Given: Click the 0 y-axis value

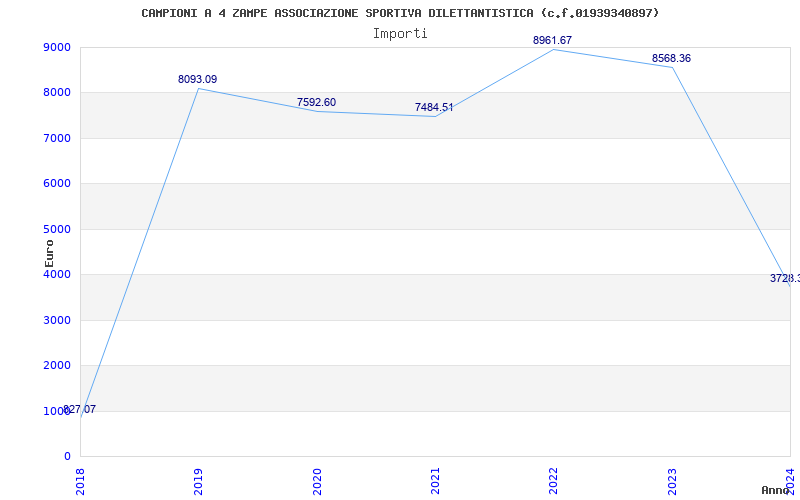Looking at the screenshot, I should (67, 457).
